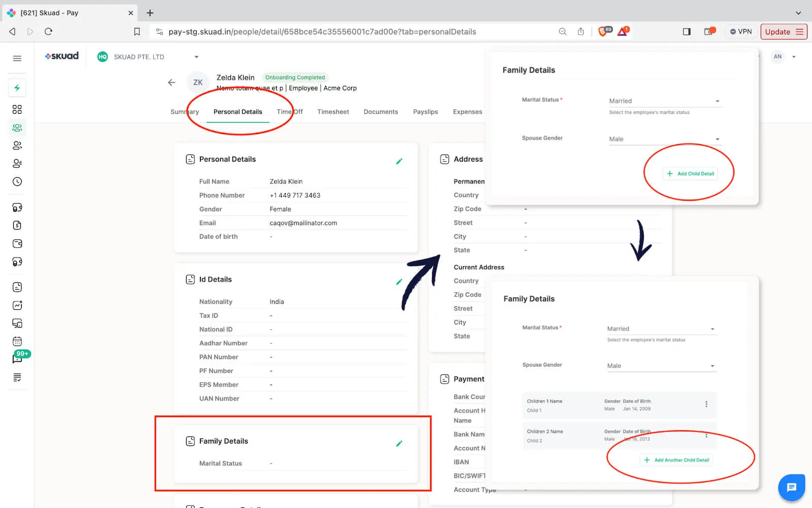Open the hamburger menu in the sidebar
The width and height of the screenshot is (812, 508).
[17, 58]
